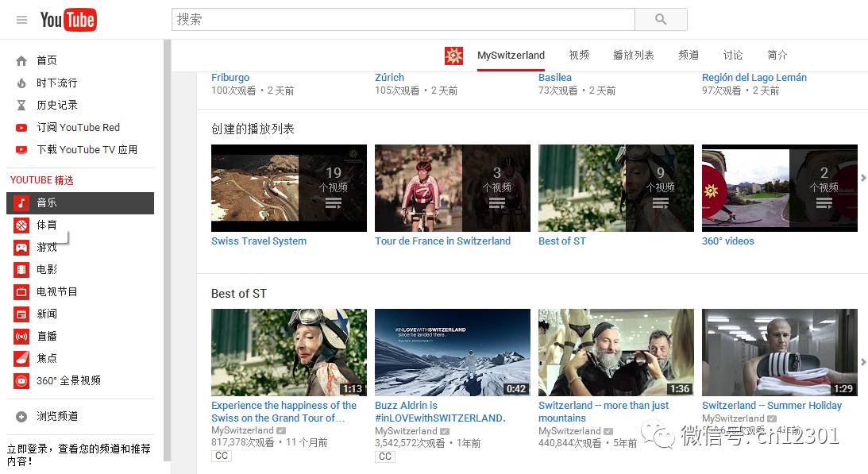This screenshot has height=474, width=868.
Task: Open Switzerland -- Summer Holiday title link
Action: coord(772,406)
